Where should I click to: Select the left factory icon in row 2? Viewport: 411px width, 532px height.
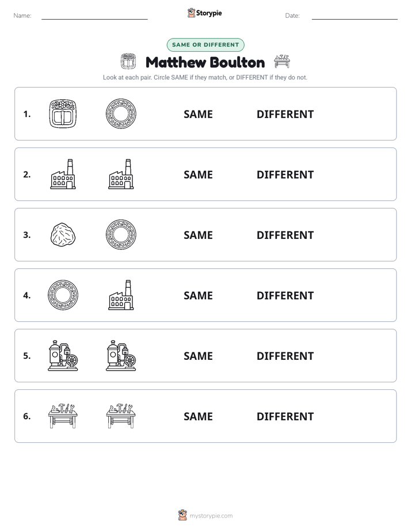click(63, 174)
